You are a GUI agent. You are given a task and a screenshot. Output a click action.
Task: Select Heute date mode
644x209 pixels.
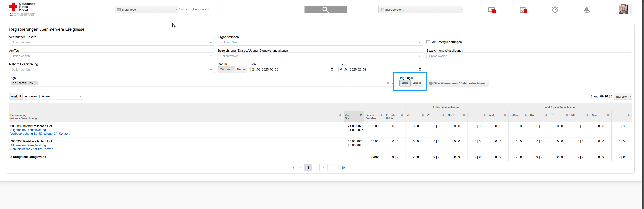[241, 69]
